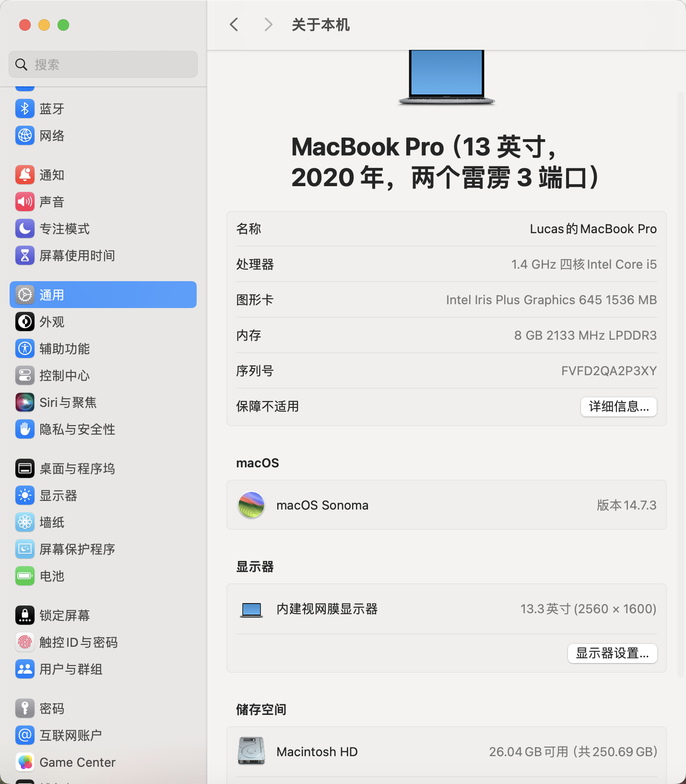Select the Accessibility icon

25,348
